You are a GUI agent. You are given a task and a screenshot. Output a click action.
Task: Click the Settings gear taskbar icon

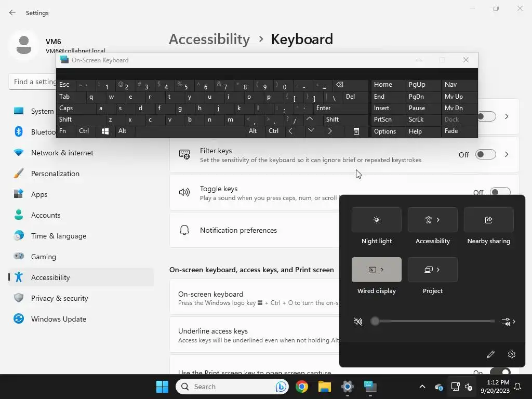pyautogui.click(x=348, y=387)
